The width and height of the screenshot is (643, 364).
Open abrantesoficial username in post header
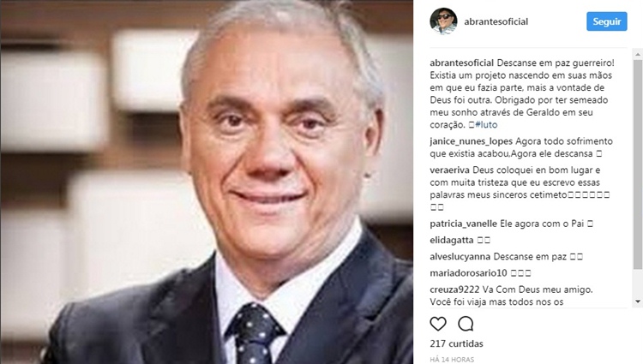496,21
